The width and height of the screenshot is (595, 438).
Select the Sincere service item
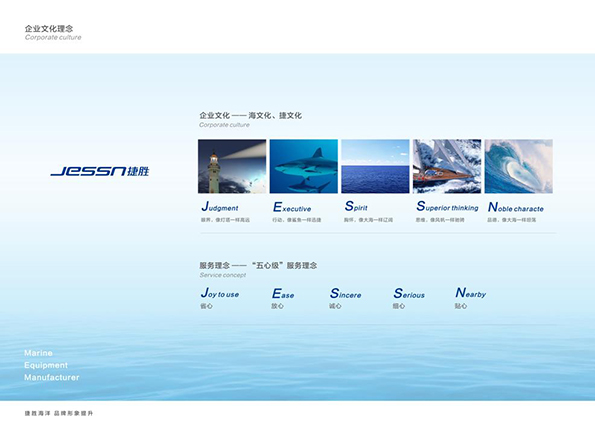(345, 293)
